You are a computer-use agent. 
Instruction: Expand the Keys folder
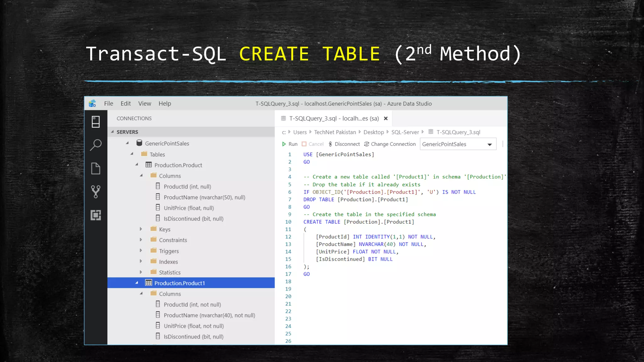[x=141, y=229]
